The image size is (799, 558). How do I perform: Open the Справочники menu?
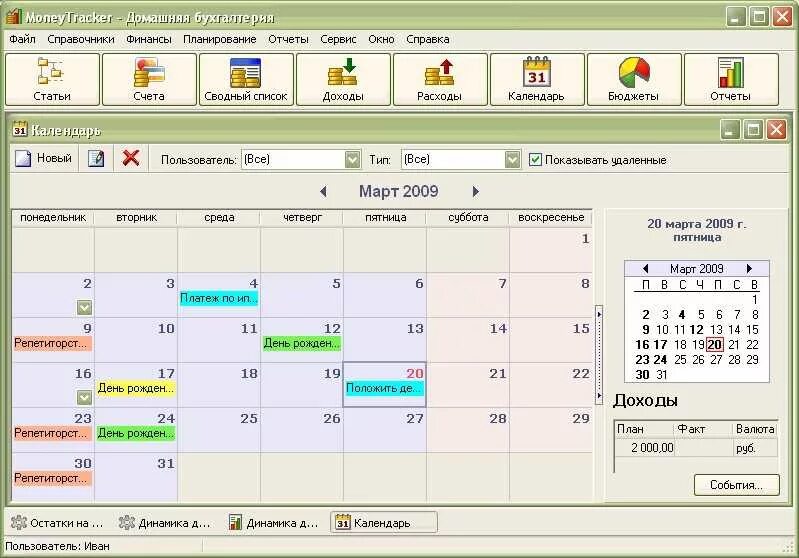point(81,39)
